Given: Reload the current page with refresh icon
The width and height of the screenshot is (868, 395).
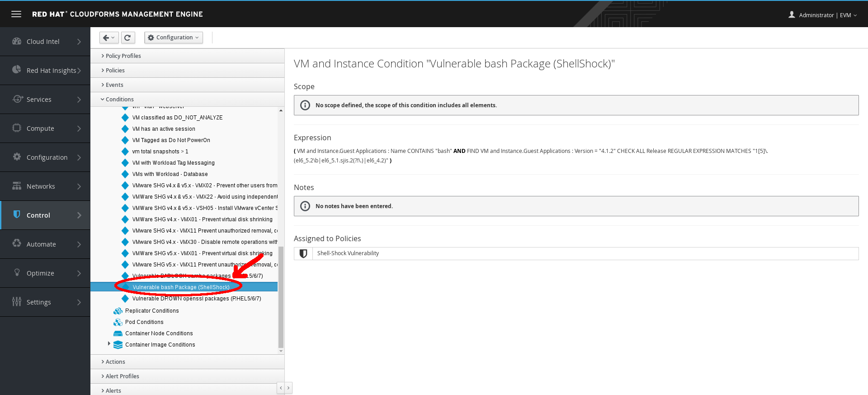Looking at the screenshot, I should (128, 38).
